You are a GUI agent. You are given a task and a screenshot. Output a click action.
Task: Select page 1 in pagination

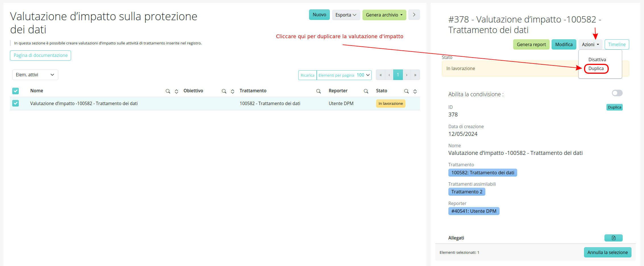pyautogui.click(x=398, y=75)
